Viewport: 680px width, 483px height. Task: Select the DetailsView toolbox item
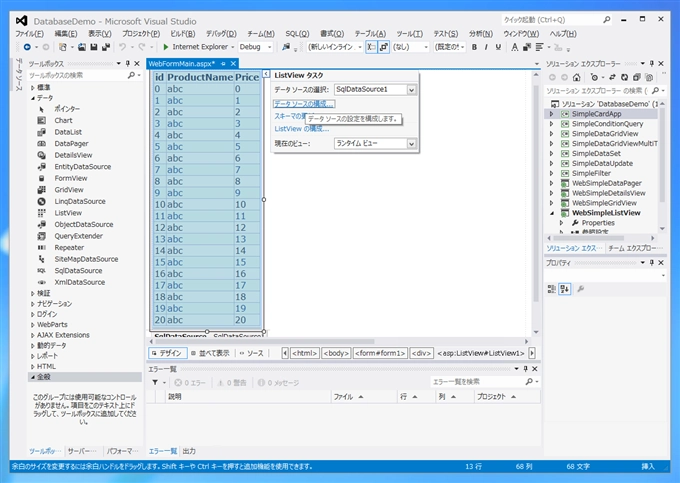click(x=73, y=155)
